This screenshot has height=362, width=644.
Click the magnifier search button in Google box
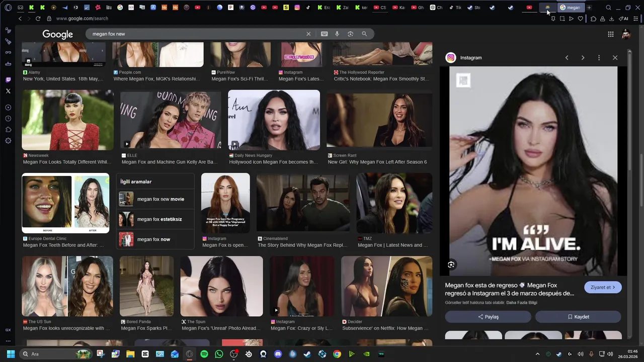point(364,34)
